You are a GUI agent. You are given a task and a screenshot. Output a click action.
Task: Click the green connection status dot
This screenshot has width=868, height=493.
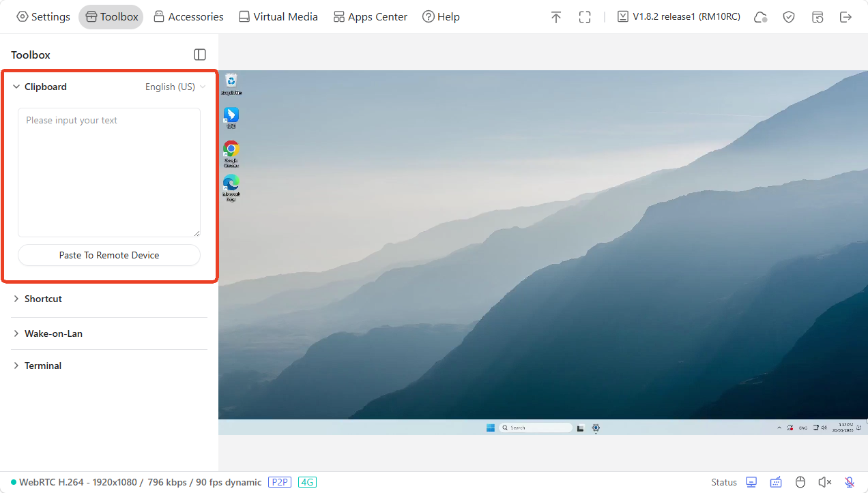pyautogui.click(x=14, y=482)
